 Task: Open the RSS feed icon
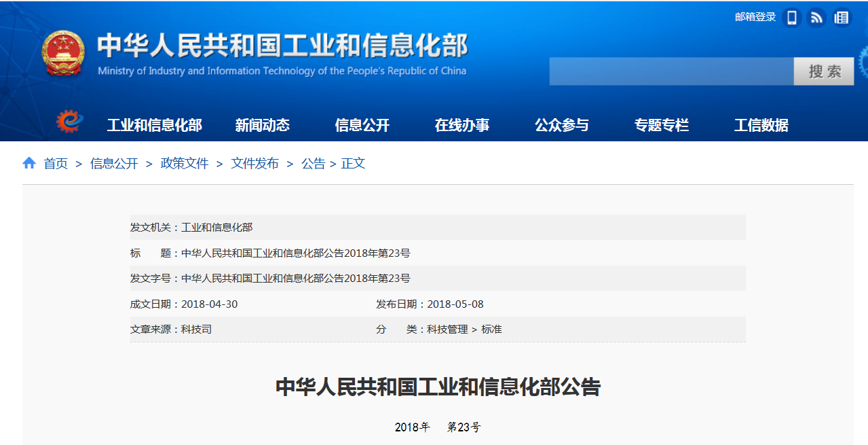click(x=816, y=18)
